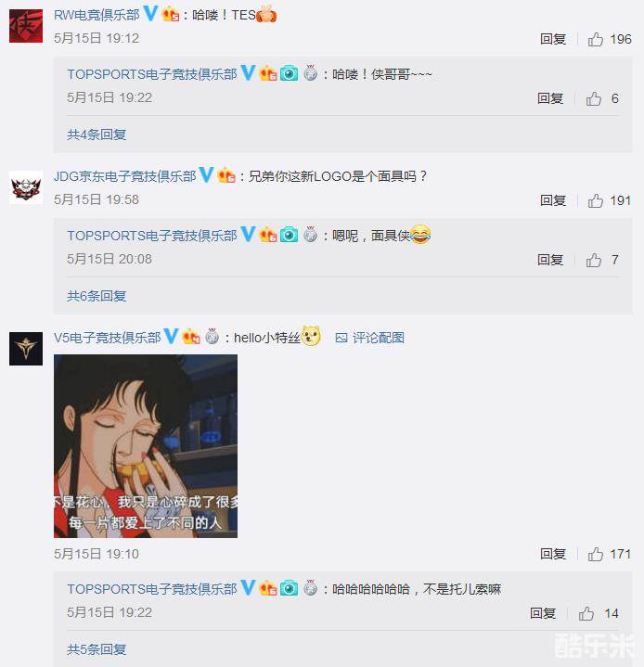Expand 共4条回复 thread

(x=97, y=135)
